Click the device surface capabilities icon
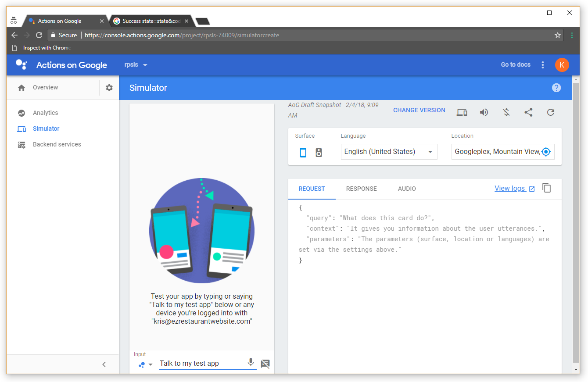The height and width of the screenshot is (382, 588). (x=462, y=112)
